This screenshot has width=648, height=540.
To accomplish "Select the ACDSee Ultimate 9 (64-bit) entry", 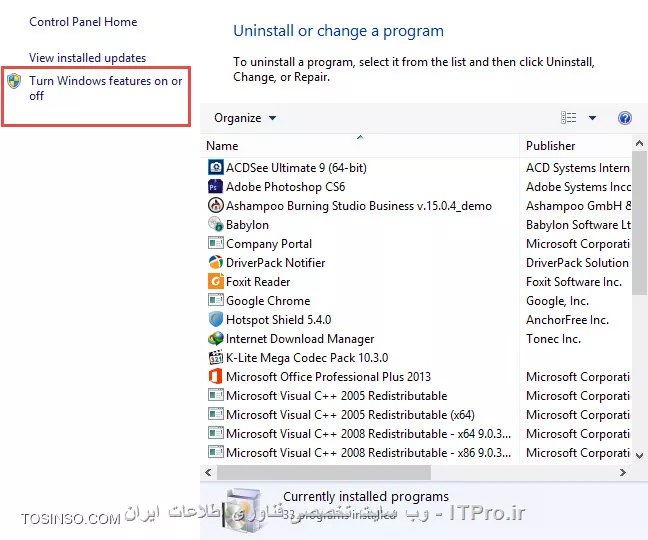I will [x=296, y=168].
